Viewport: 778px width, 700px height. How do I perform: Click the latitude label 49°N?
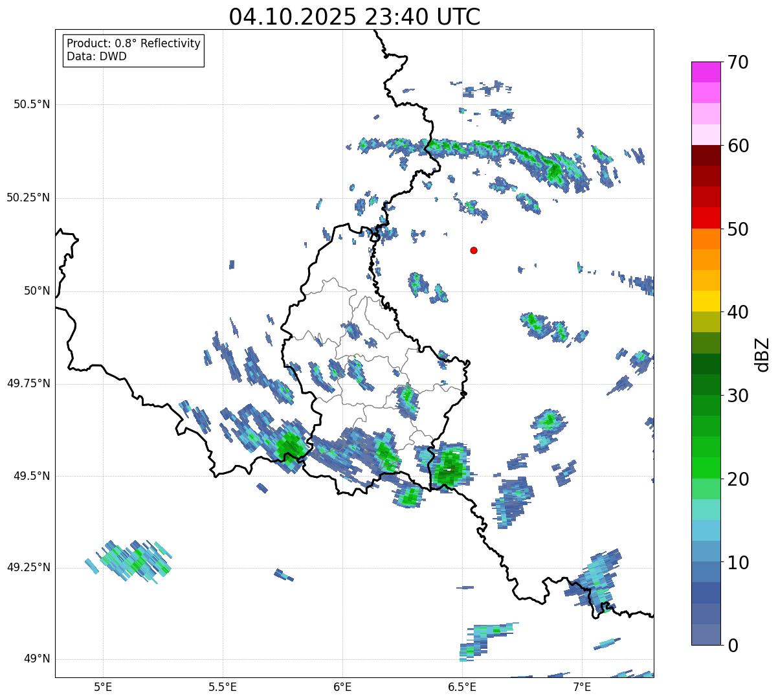click(36, 659)
